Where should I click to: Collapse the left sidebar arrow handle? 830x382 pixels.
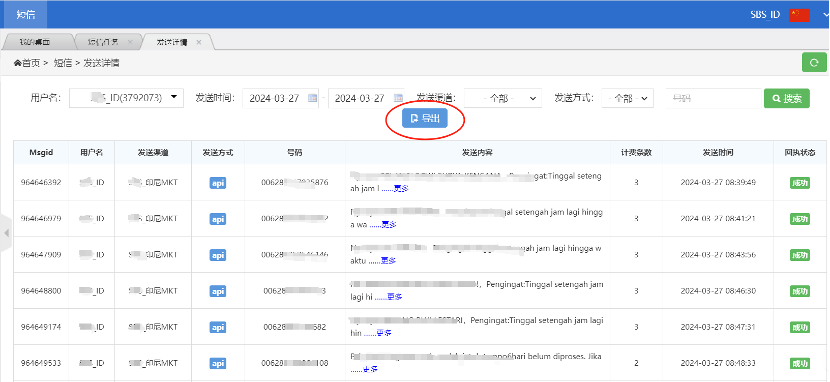[x=5, y=233]
